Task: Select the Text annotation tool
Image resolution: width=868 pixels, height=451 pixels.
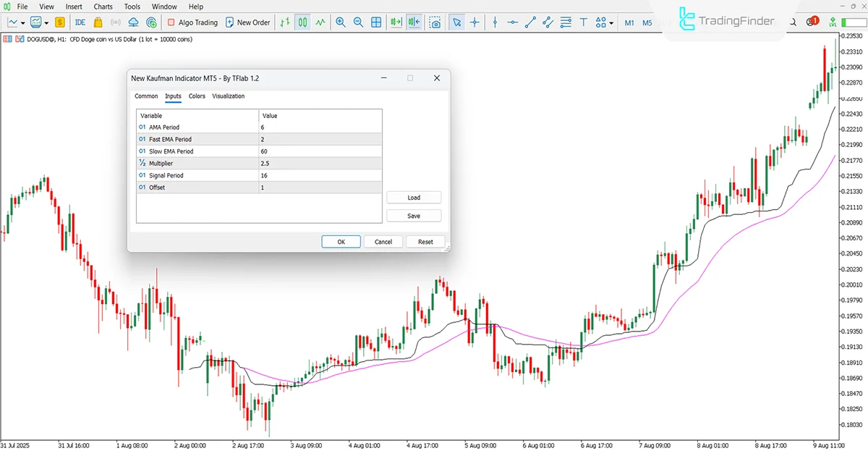Action: (x=583, y=22)
